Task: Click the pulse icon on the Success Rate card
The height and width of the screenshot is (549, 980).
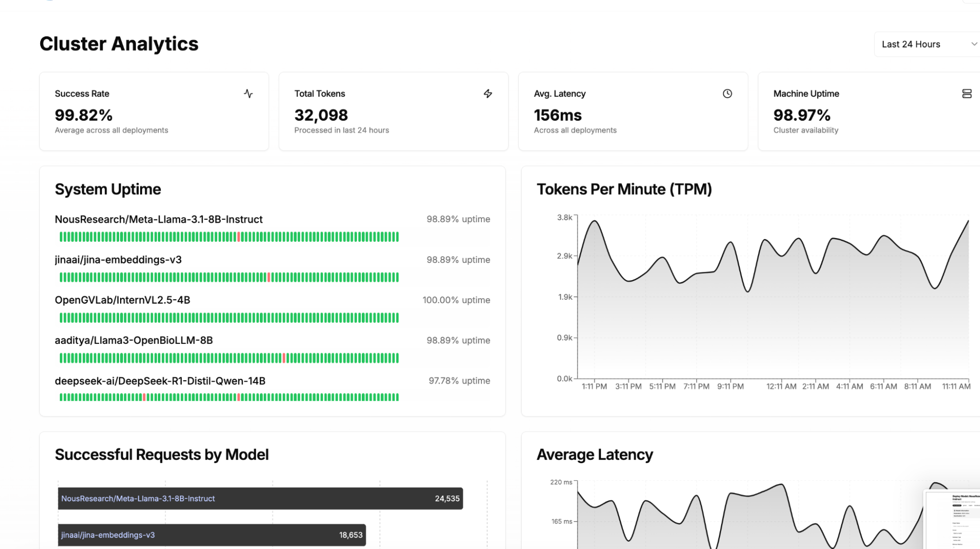Action: coord(249,93)
